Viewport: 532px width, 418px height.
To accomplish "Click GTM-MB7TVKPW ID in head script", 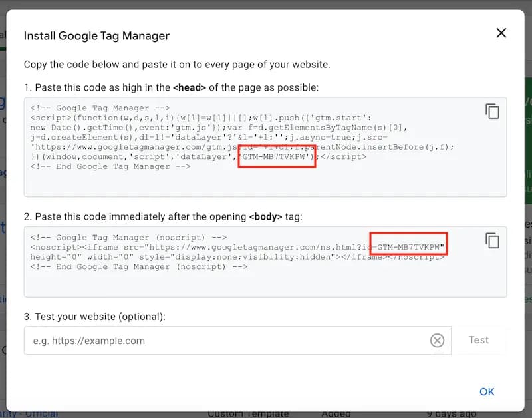I will tap(274, 157).
